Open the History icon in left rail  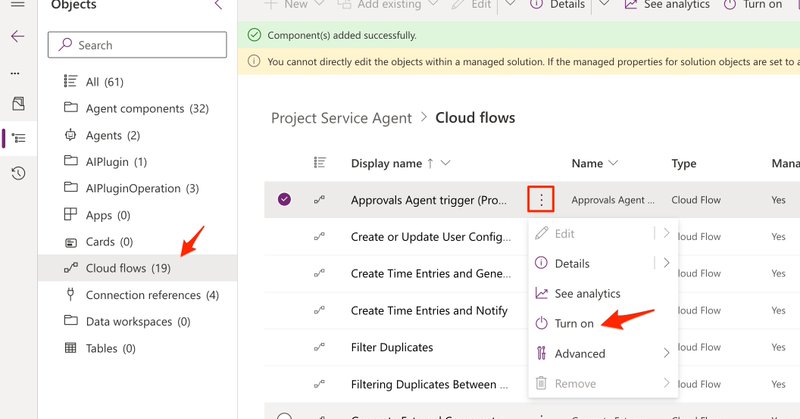[18, 174]
